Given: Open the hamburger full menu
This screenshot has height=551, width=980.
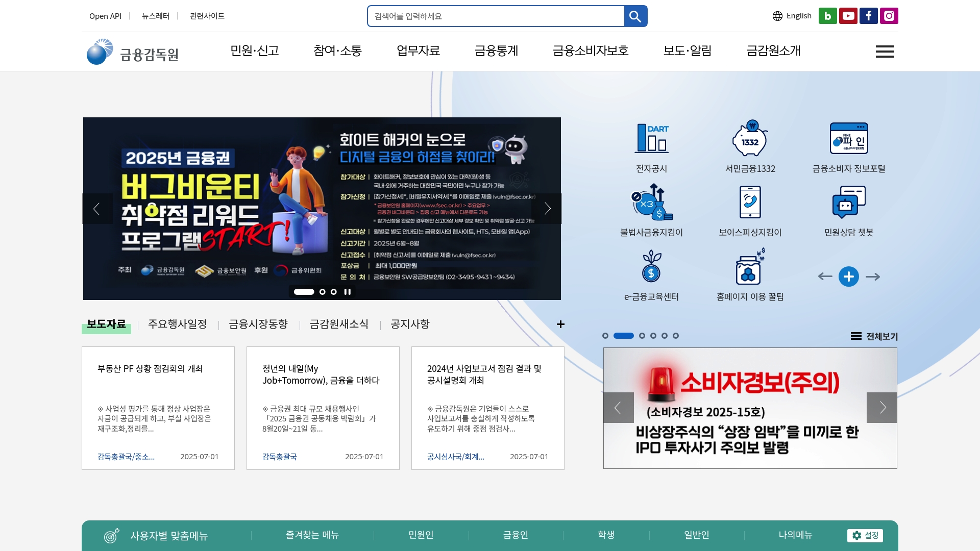Looking at the screenshot, I should [885, 52].
